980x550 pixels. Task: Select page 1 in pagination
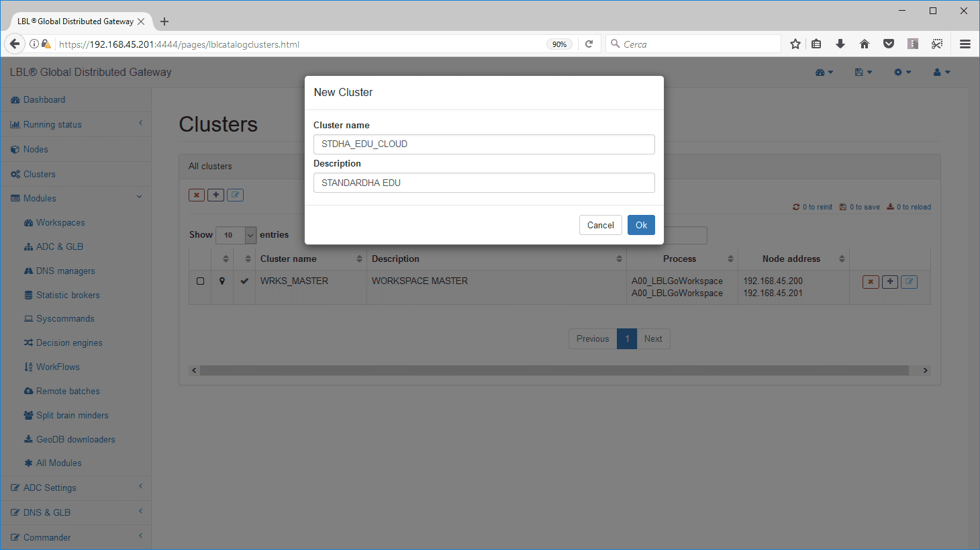click(x=627, y=338)
